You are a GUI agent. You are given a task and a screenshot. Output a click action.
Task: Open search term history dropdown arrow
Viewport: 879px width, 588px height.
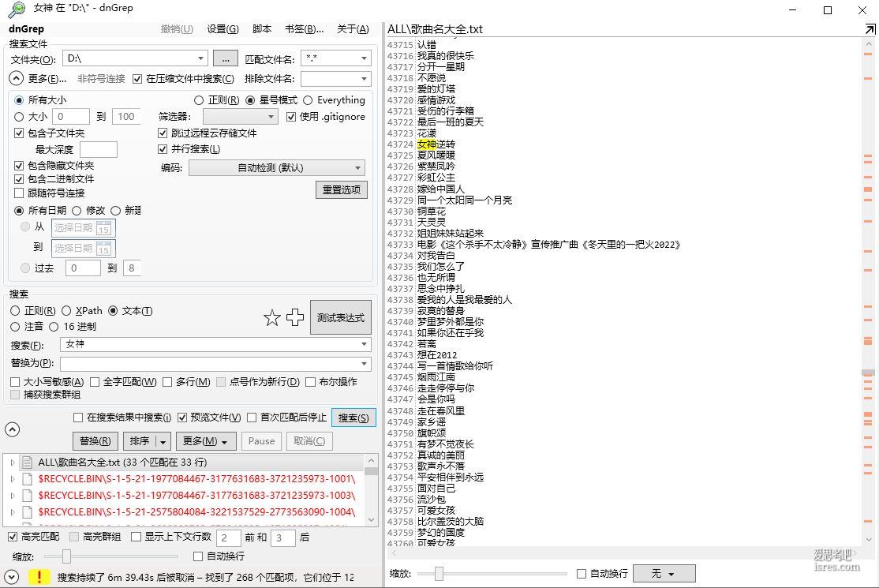point(365,344)
